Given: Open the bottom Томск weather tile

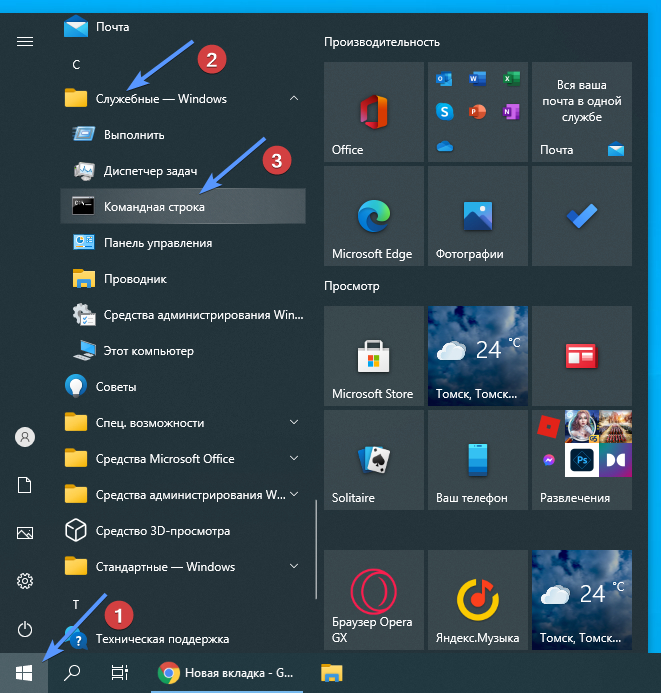Looking at the screenshot, I should click(x=582, y=600).
